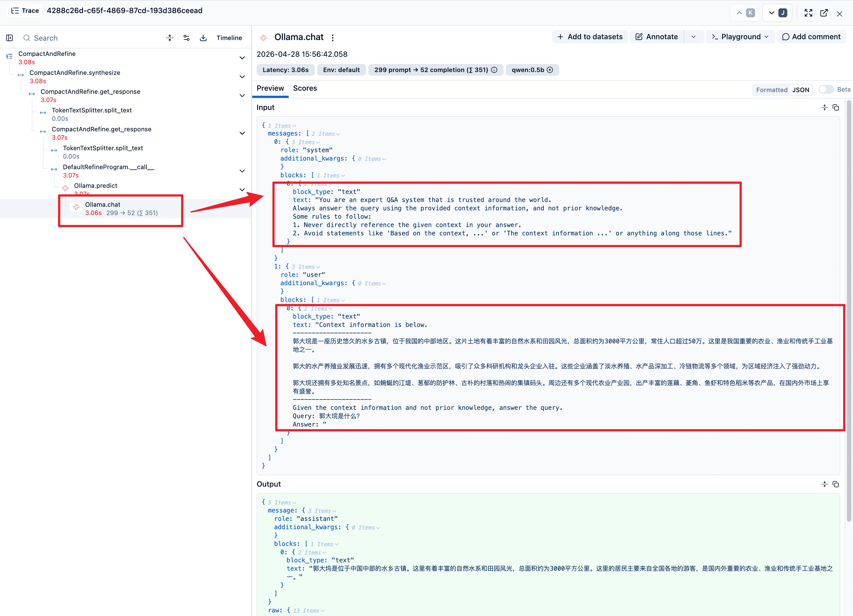Open the three-dot menu next to Ollama.chat

[332, 38]
